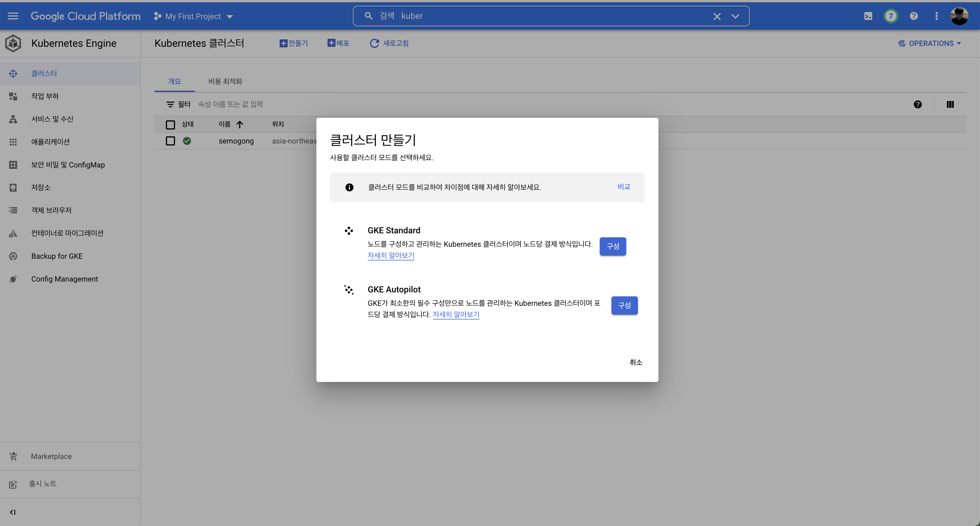This screenshot has width=980, height=526.
Task: Expand the My First Project selector
Action: (193, 16)
